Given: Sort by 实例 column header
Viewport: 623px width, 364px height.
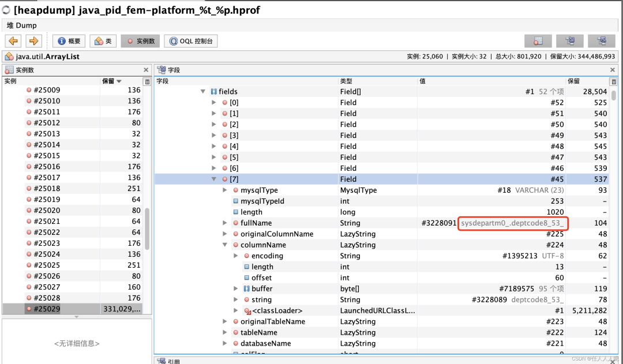Looking at the screenshot, I should [51, 81].
